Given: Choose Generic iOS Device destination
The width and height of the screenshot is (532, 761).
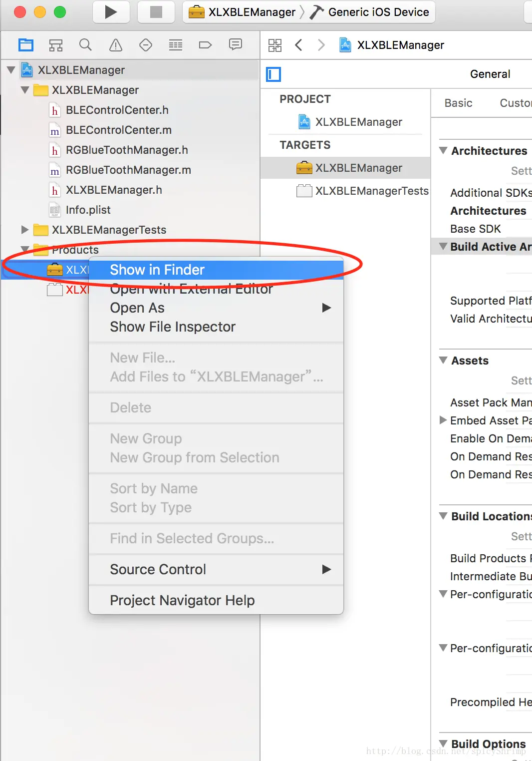Looking at the screenshot, I should [x=369, y=12].
